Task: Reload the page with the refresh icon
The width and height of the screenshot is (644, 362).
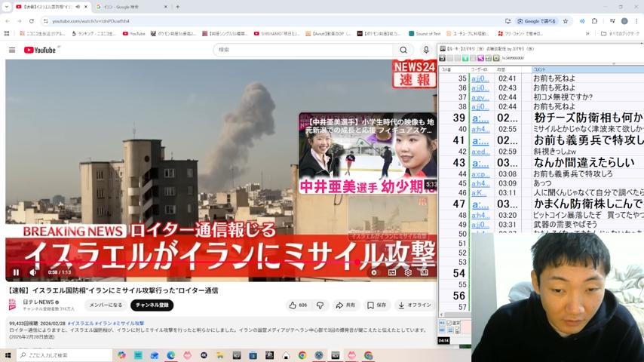Action: pos(31,21)
